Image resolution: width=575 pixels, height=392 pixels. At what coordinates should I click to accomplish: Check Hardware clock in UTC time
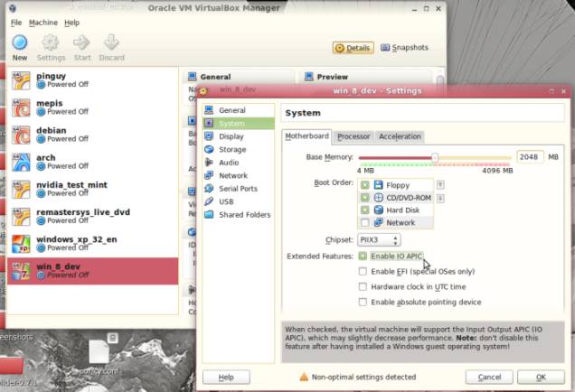(x=363, y=286)
